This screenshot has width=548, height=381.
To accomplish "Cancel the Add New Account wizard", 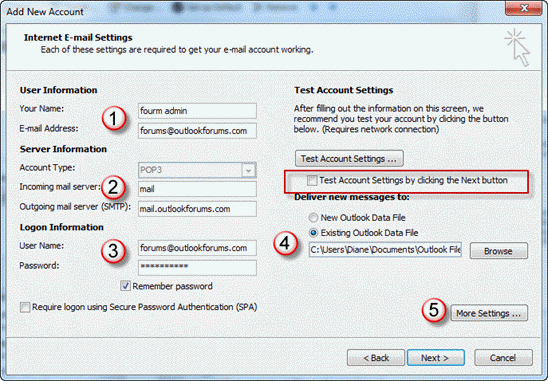I will point(503,358).
